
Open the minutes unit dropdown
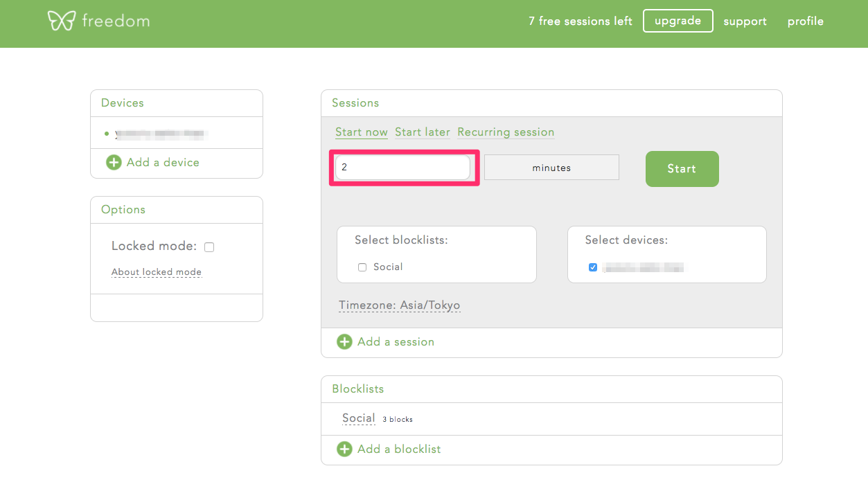(x=551, y=168)
